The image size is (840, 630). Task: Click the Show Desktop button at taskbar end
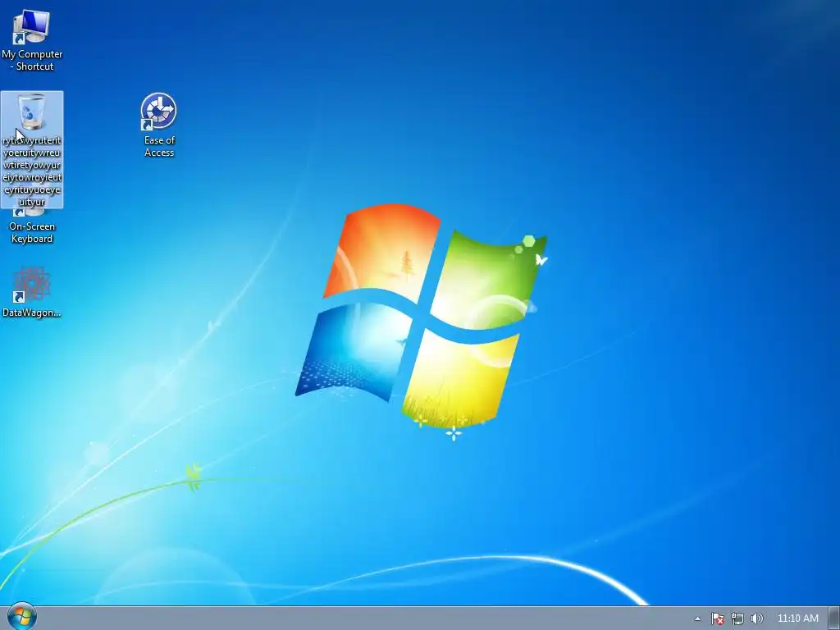(x=834, y=619)
